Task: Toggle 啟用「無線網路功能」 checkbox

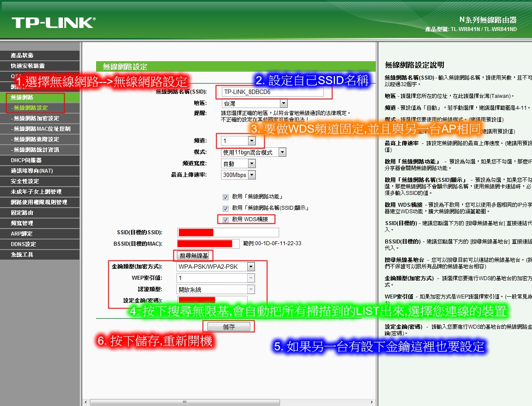Action: click(226, 197)
